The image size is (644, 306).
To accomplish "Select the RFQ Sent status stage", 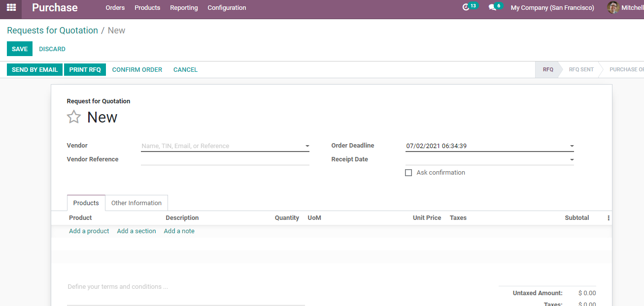I will [x=581, y=70].
